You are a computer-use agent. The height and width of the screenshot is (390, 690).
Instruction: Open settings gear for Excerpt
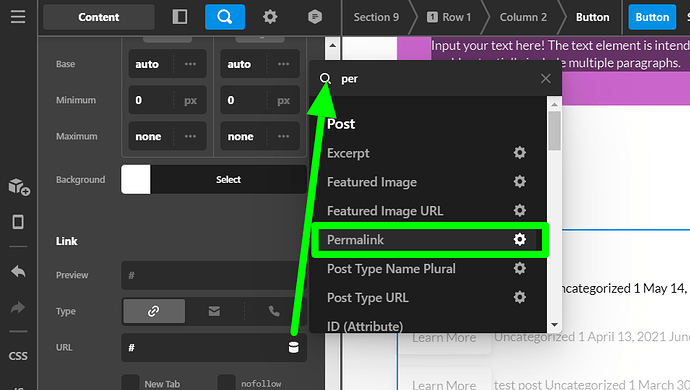tap(520, 153)
